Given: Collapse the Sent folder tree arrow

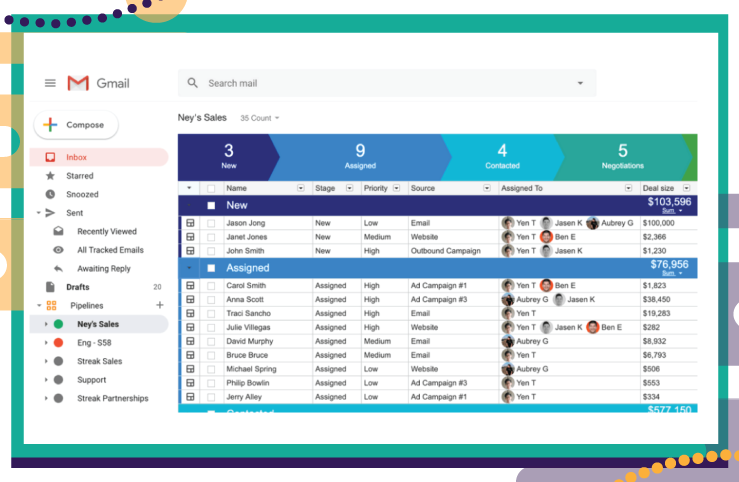Looking at the screenshot, I should point(39,213).
